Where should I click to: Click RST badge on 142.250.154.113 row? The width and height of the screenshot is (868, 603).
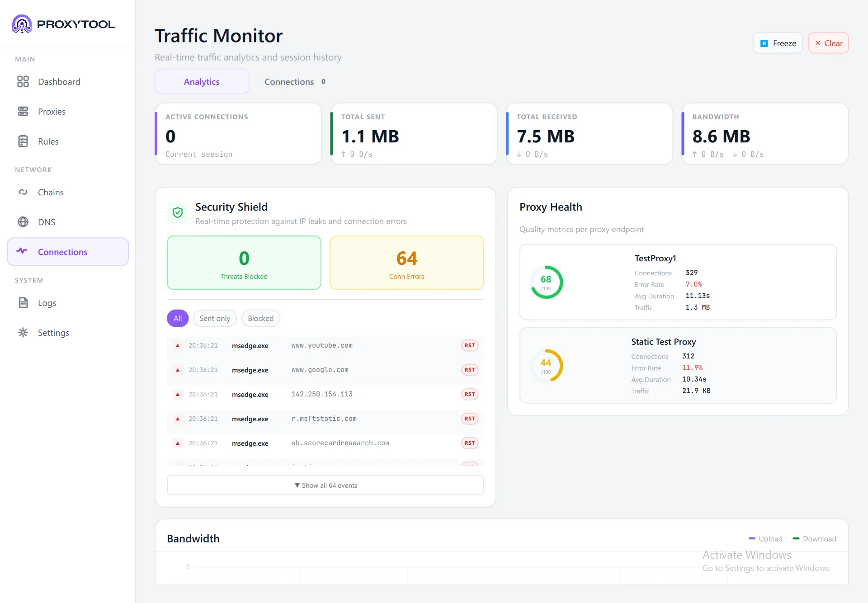click(x=470, y=394)
